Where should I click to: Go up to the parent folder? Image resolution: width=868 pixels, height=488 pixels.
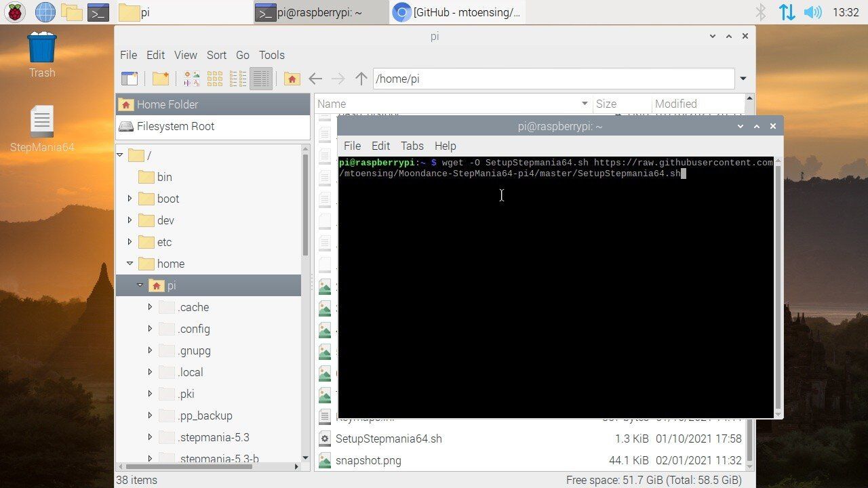point(361,79)
